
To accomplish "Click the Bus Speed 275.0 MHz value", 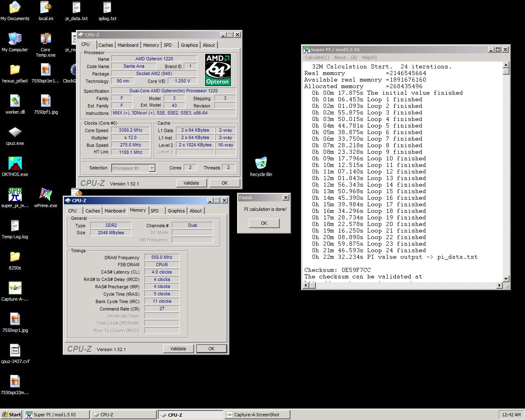I will [130, 145].
